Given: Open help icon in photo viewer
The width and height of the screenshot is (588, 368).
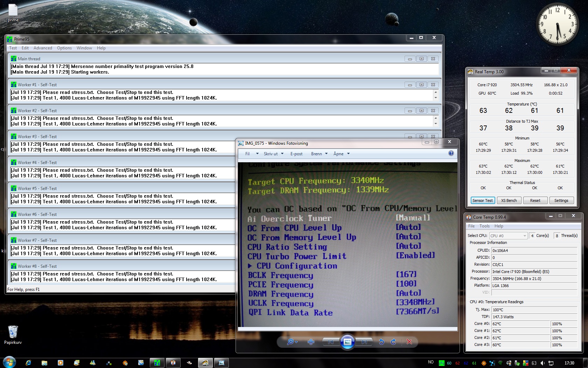Looking at the screenshot, I should coord(451,153).
